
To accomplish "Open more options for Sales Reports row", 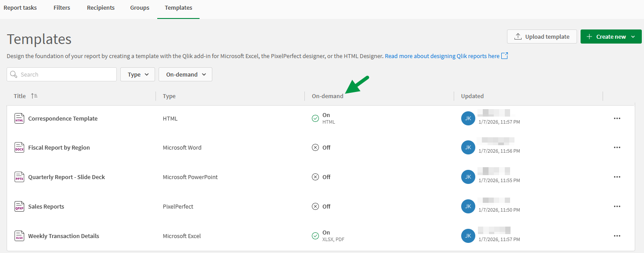I will [617, 206].
